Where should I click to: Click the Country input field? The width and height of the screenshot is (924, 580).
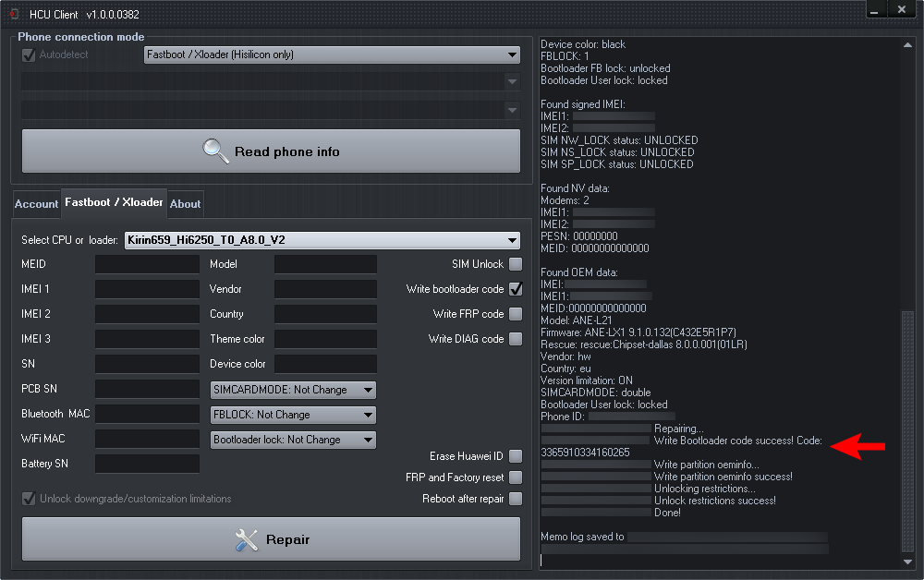[325, 314]
